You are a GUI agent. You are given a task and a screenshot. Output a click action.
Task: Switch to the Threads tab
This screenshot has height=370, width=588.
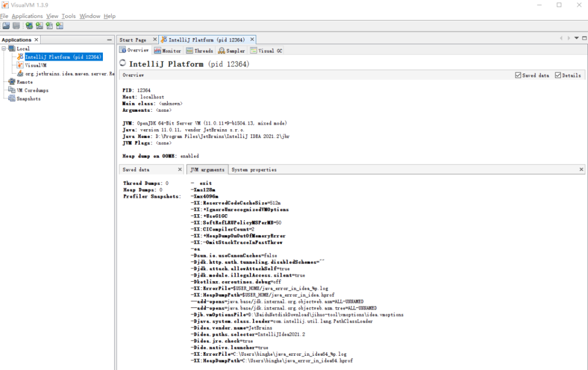click(200, 51)
